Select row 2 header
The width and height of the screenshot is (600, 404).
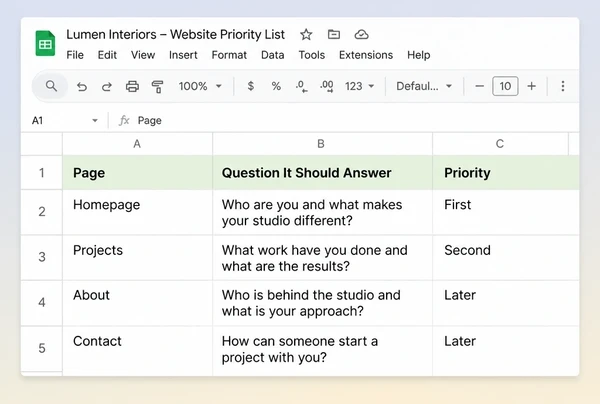point(41,212)
